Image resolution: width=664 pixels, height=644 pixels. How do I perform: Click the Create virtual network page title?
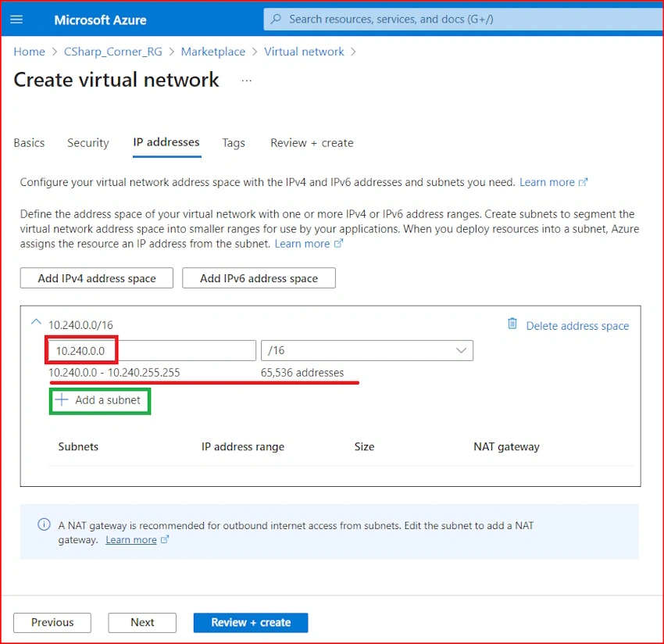(x=116, y=80)
